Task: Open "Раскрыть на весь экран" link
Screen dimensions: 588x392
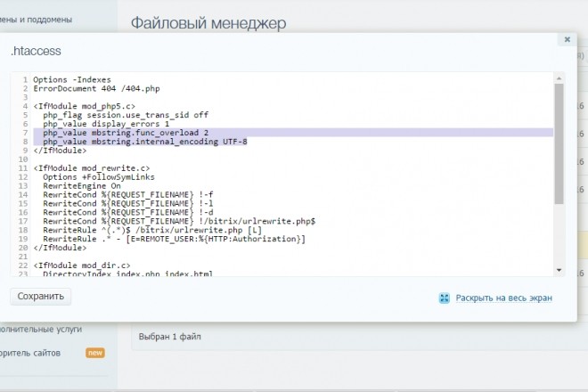Action: point(503,298)
